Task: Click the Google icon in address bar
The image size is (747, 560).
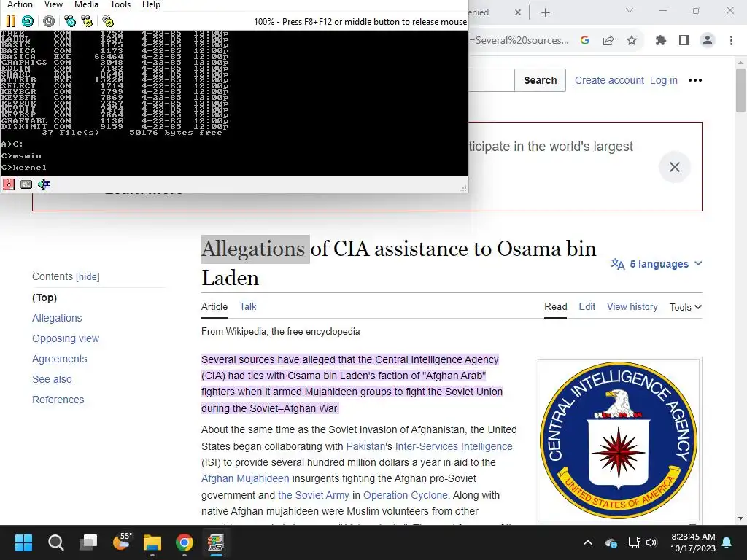Action: 585,41
